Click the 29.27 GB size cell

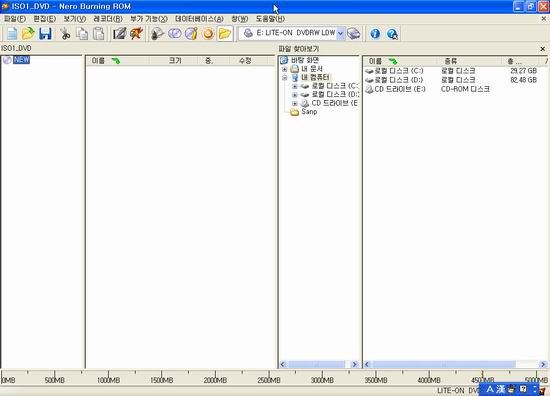coord(523,71)
